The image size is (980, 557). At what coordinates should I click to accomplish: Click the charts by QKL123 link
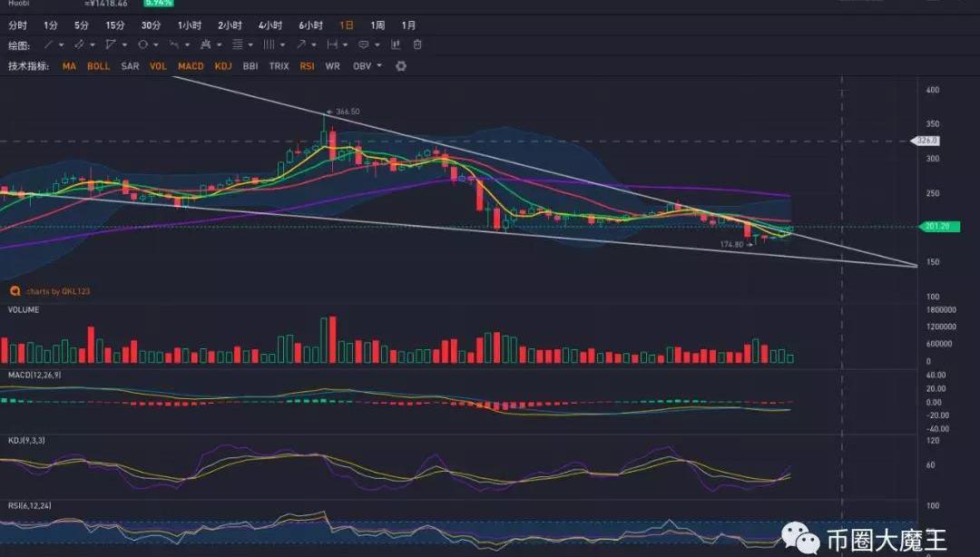[x=56, y=291]
